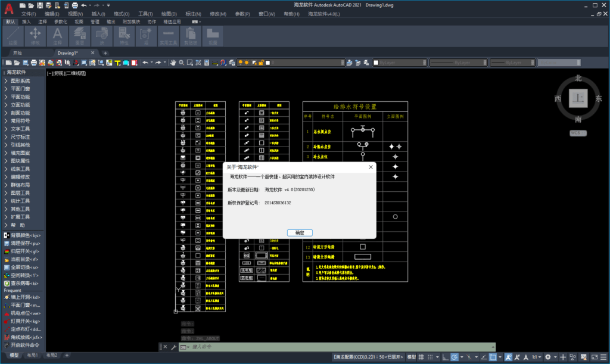
Task: Toggle the grid display in status bar
Action: (x=422, y=357)
